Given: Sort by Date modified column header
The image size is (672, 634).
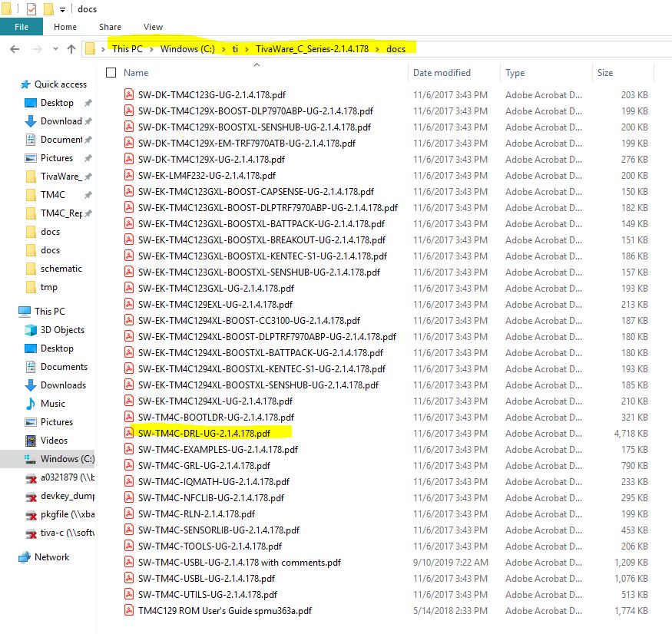Looking at the screenshot, I should (x=442, y=73).
